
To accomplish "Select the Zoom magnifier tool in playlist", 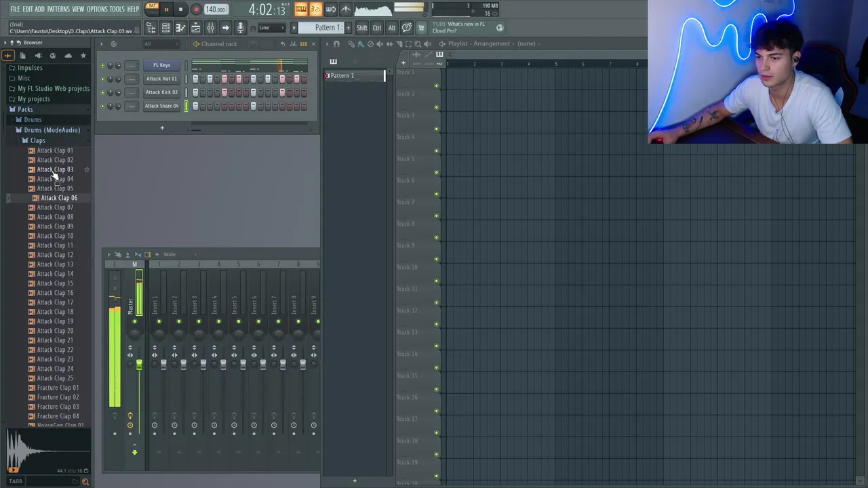I will point(418,43).
